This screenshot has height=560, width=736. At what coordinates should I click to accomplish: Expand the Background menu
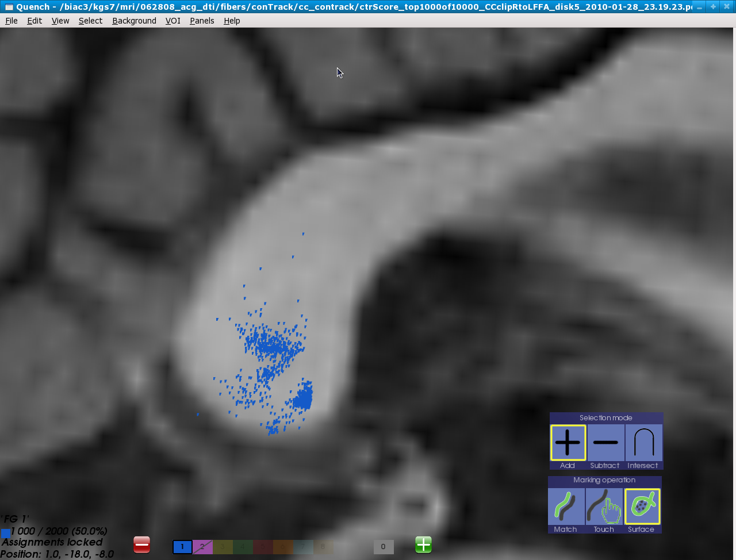134,21
